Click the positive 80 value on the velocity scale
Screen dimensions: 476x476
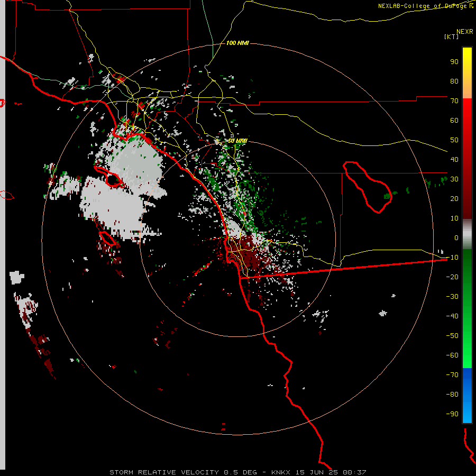tap(454, 81)
